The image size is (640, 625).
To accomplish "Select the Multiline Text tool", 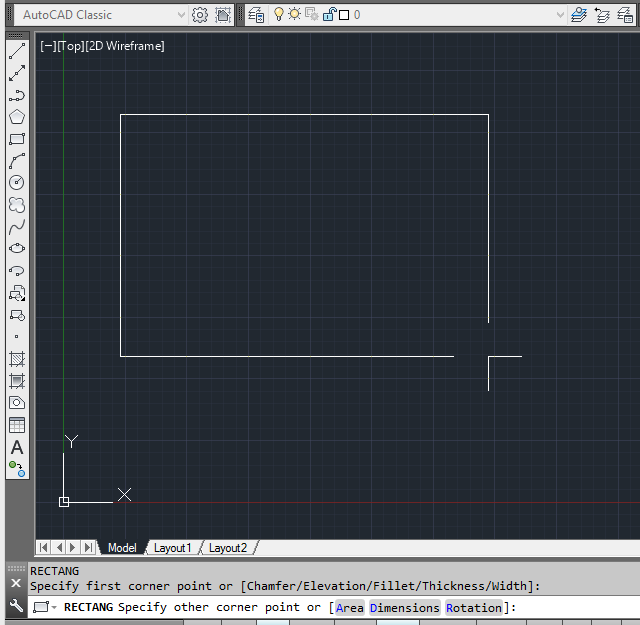I will coord(17,447).
